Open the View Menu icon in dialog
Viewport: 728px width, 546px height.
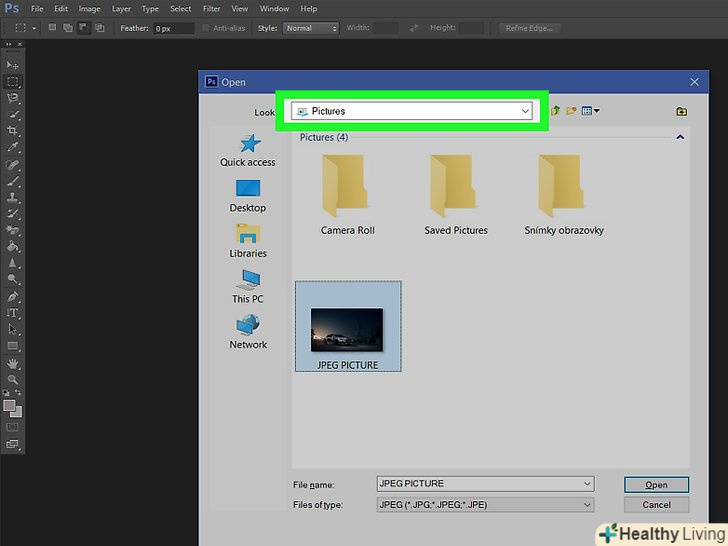click(x=590, y=111)
